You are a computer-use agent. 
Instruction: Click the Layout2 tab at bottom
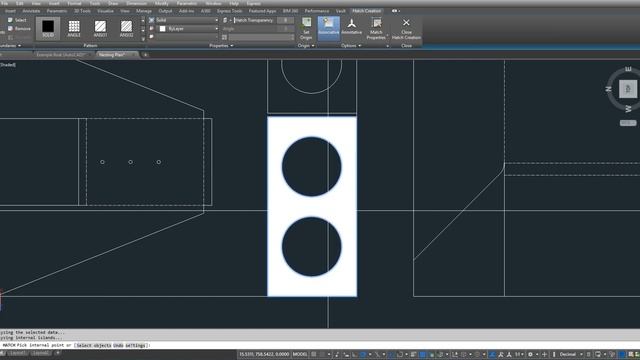[x=40, y=353]
